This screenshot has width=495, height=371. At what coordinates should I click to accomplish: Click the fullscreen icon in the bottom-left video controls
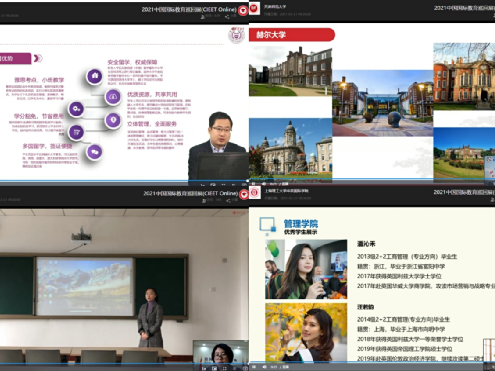pos(225,368)
